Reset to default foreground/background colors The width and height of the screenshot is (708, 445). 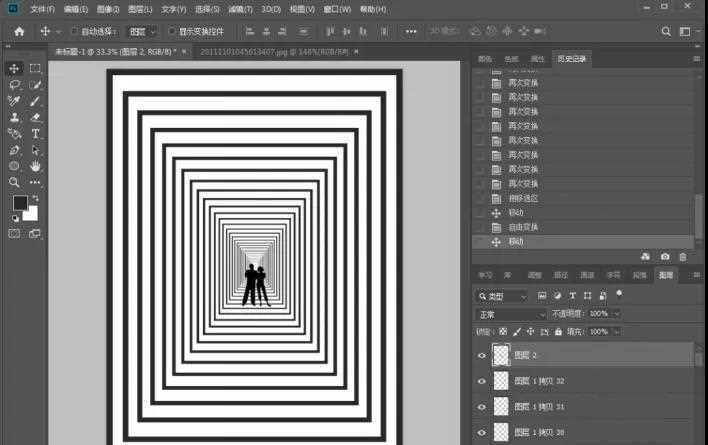15,219
